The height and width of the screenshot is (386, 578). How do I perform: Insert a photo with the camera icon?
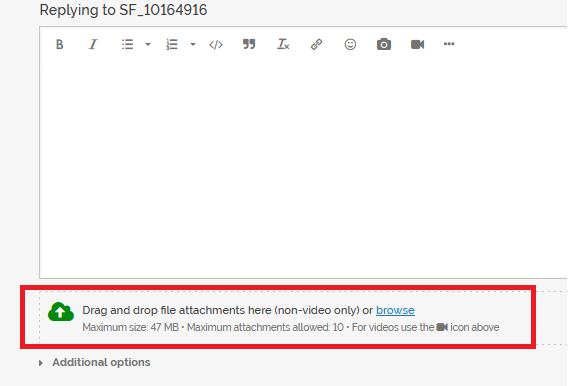pos(384,44)
